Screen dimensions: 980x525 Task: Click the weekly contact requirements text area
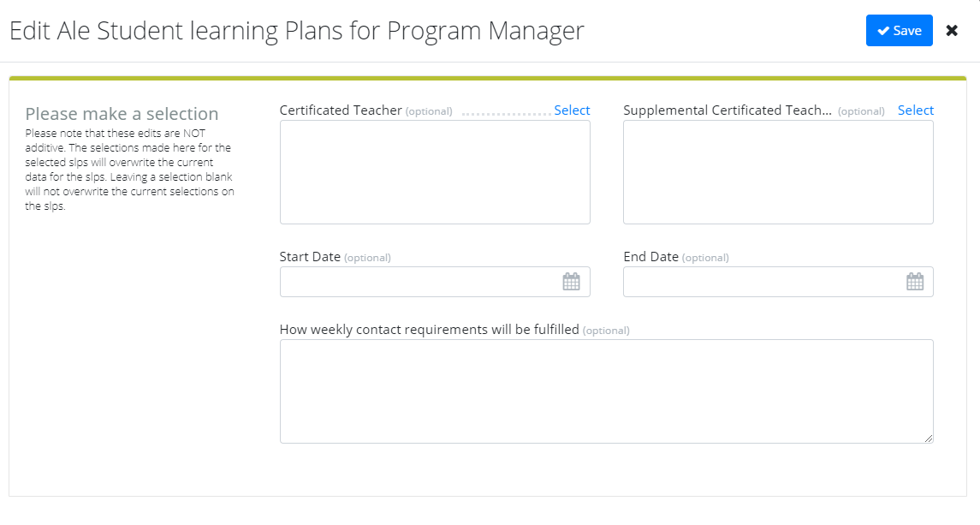click(x=606, y=391)
